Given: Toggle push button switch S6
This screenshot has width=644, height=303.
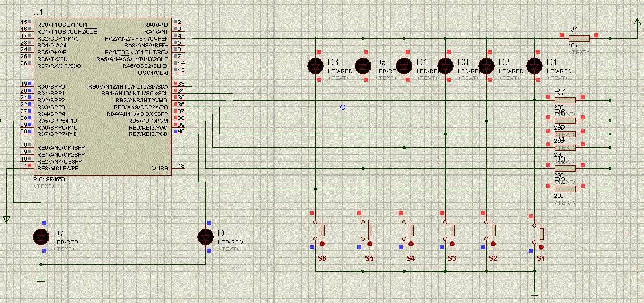Looking at the screenshot, I should click(321, 231).
